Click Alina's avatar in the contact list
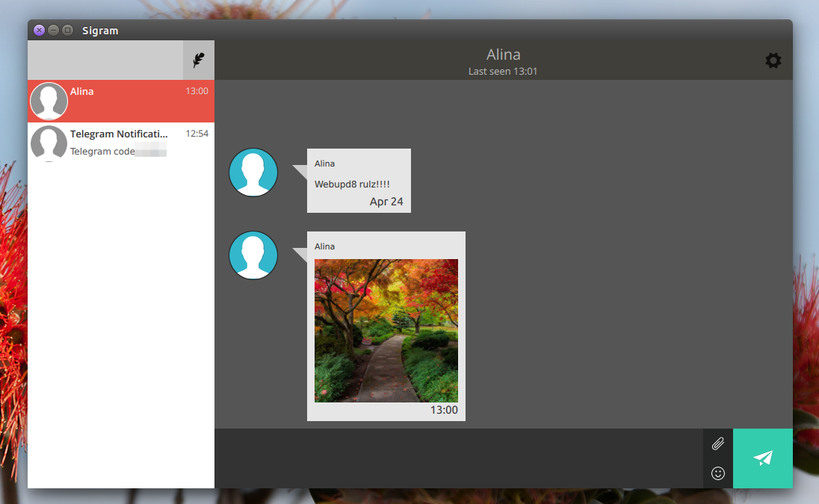The height and width of the screenshot is (504, 819). click(x=49, y=102)
